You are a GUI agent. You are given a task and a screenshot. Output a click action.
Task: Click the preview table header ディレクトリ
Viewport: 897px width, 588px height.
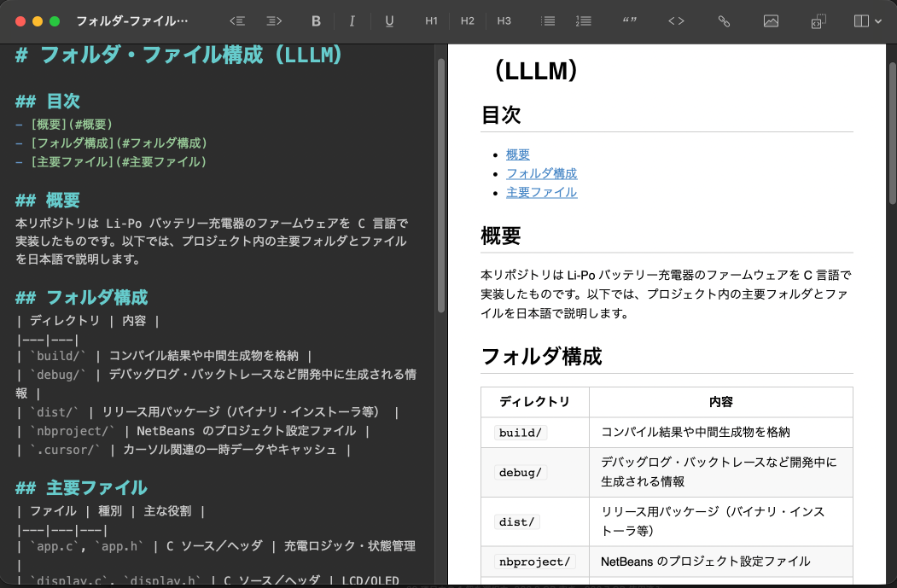click(x=535, y=402)
